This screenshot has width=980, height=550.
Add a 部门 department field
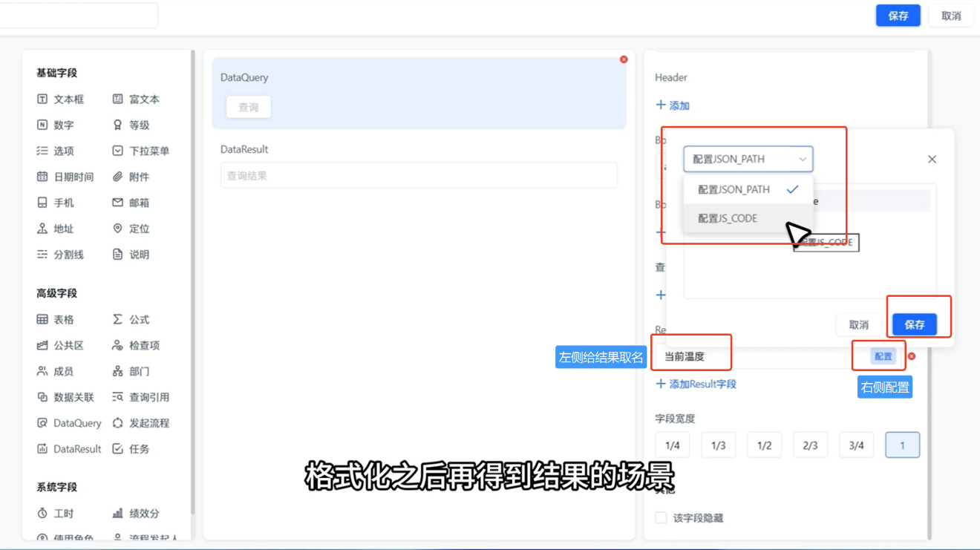[131, 371]
